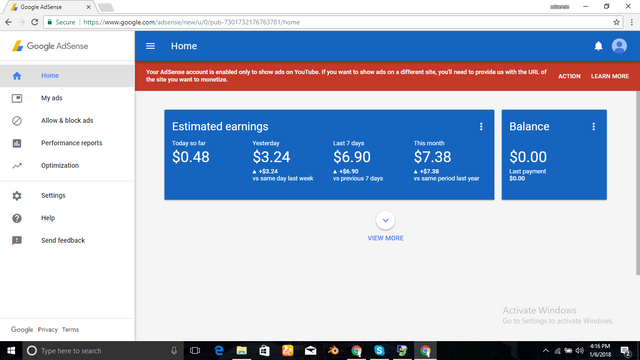Image resolution: width=640 pixels, height=360 pixels.
Task: Select Help in the sidebar
Action: click(x=48, y=218)
